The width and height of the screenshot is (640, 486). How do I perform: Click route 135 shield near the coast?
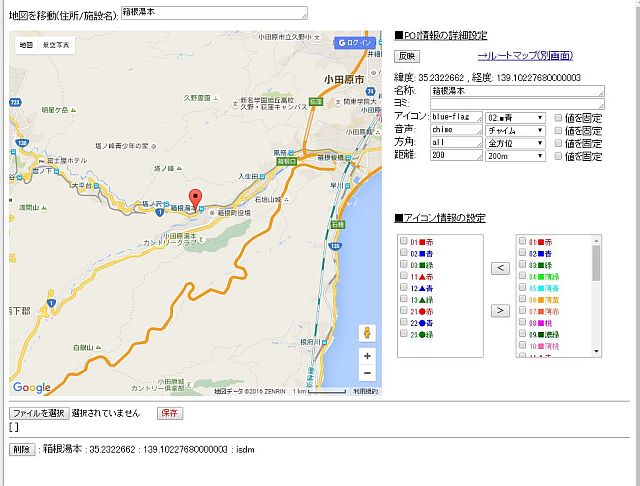pos(335,246)
